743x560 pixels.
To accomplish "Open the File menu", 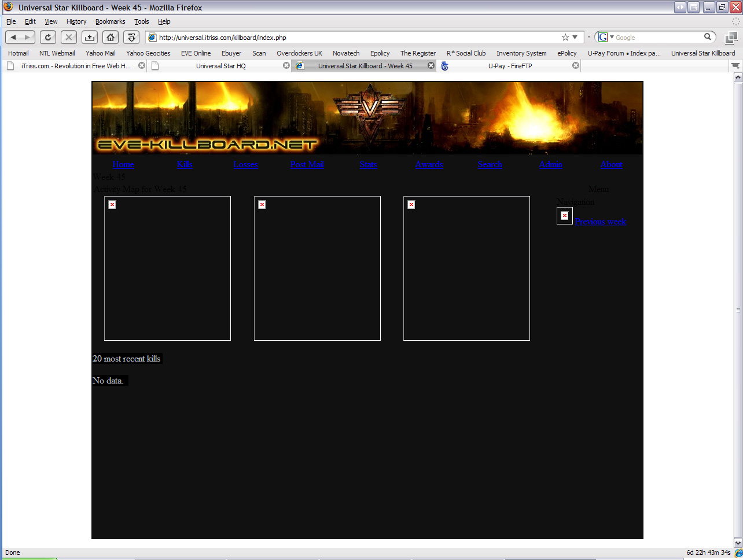I will [x=11, y=21].
